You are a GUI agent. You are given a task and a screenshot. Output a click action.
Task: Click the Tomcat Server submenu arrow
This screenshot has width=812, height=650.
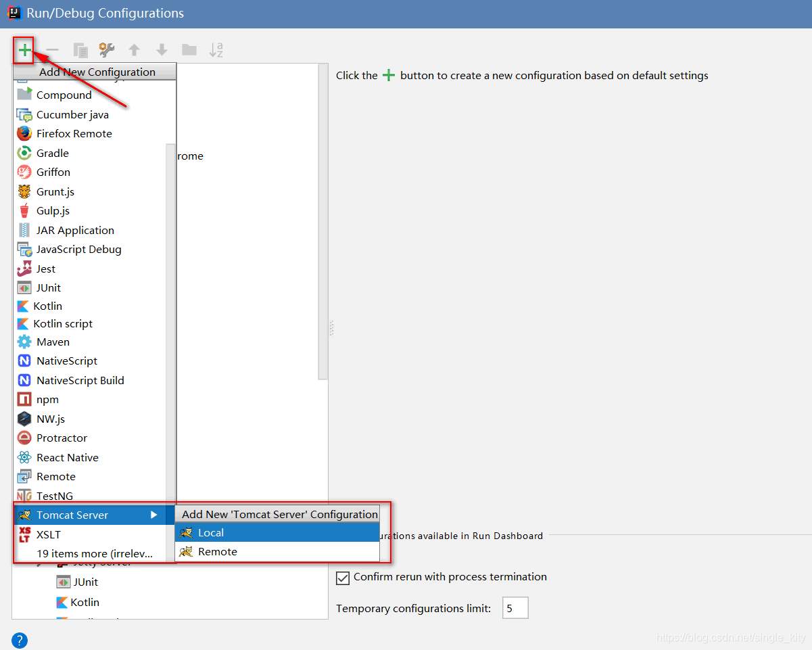point(154,515)
